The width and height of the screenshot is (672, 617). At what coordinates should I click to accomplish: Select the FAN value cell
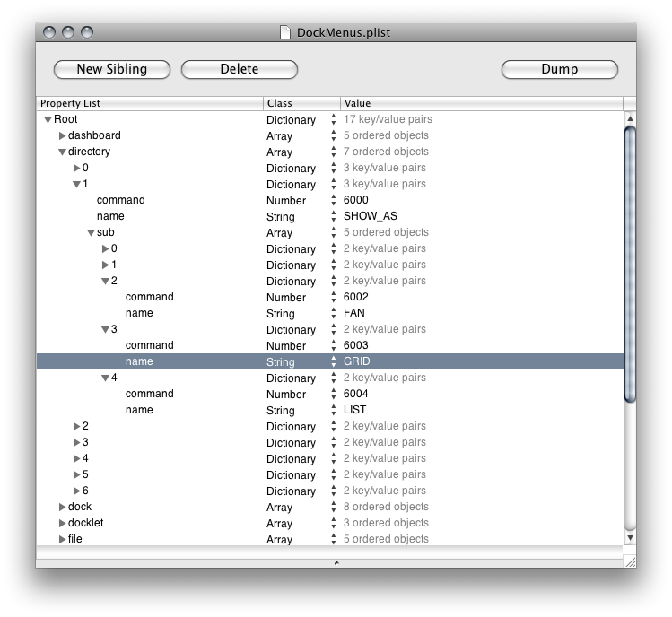pyautogui.click(x=354, y=313)
